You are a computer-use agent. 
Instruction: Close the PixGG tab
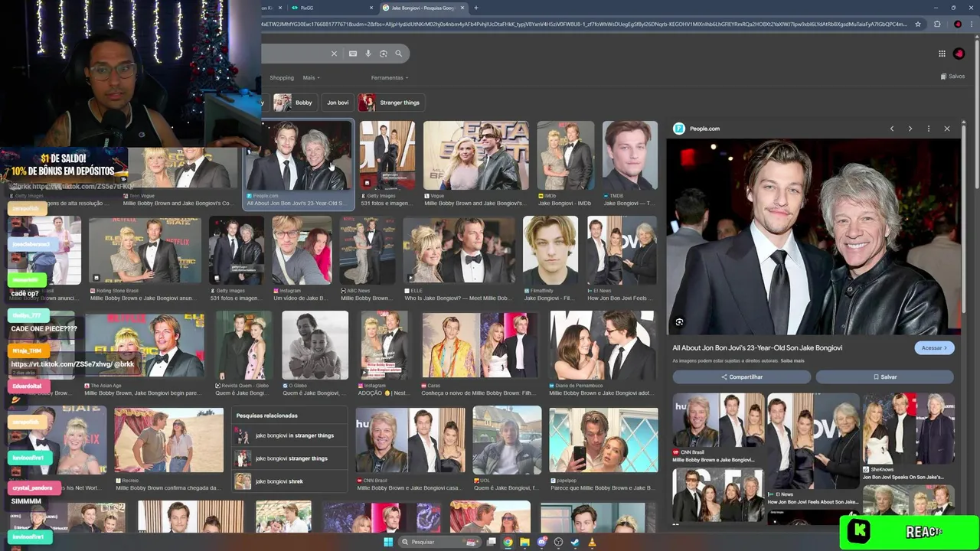pyautogui.click(x=372, y=8)
